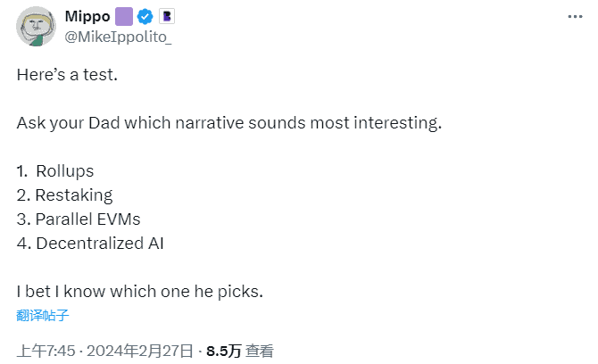Click the 2024年2月27日 date text
This screenshot has height=364, width=598.
coord(140,351)
